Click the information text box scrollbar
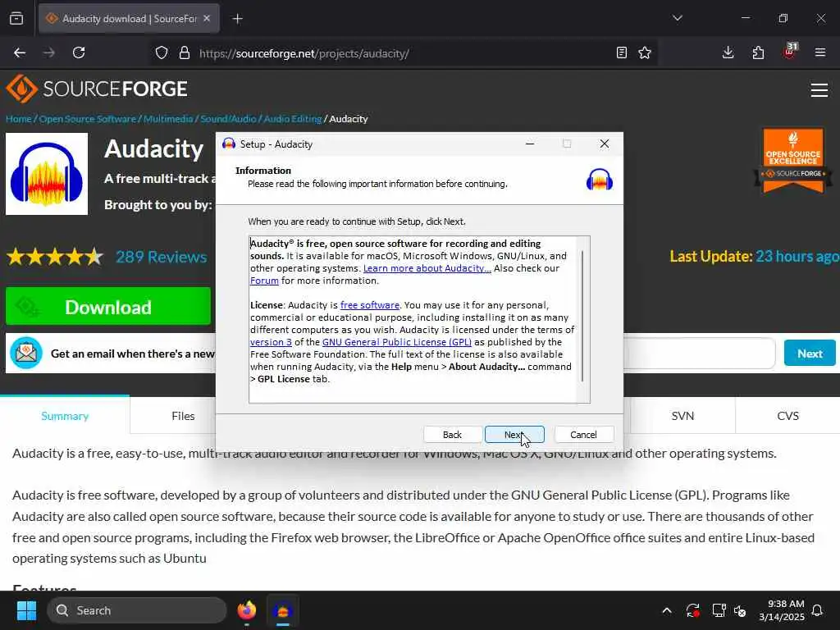Viewport: 840px width, 630px height. click(582, 316)
